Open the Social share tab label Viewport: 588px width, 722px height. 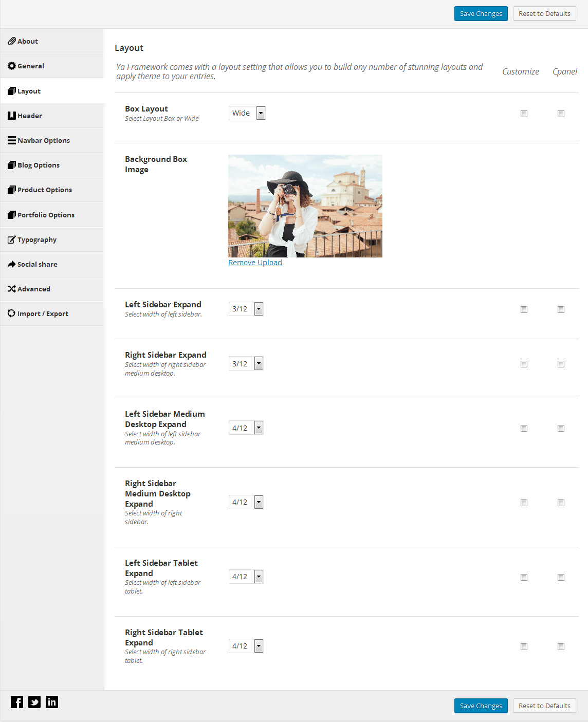(38, 264)
